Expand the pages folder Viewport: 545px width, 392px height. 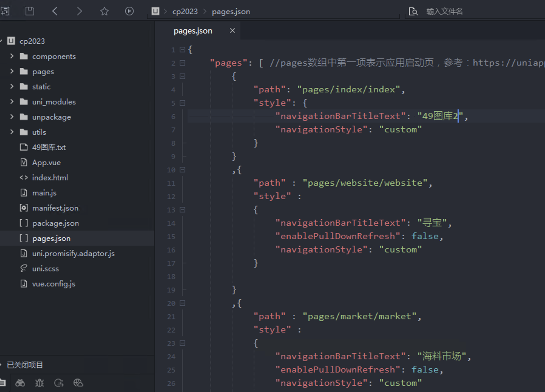pos(12,71)
